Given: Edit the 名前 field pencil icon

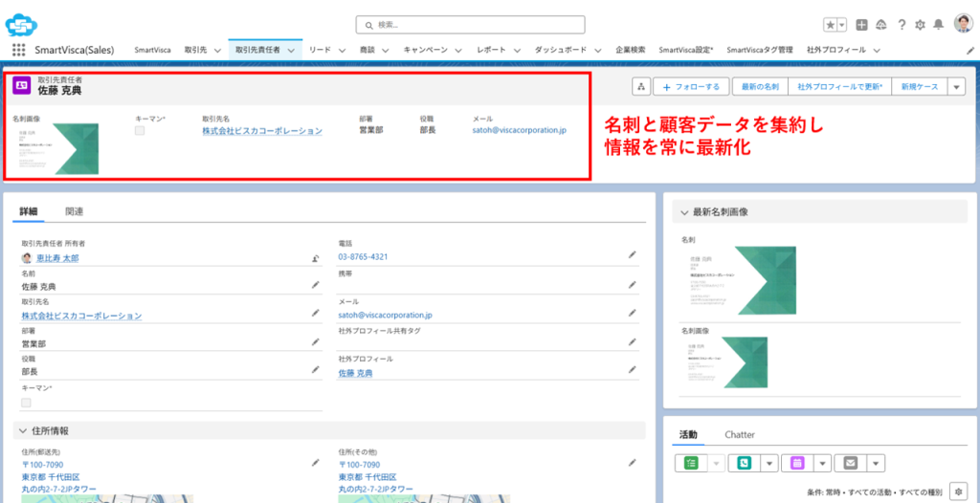Looking at the screenshot, I should pyautogui.click(x=316, y=285).
